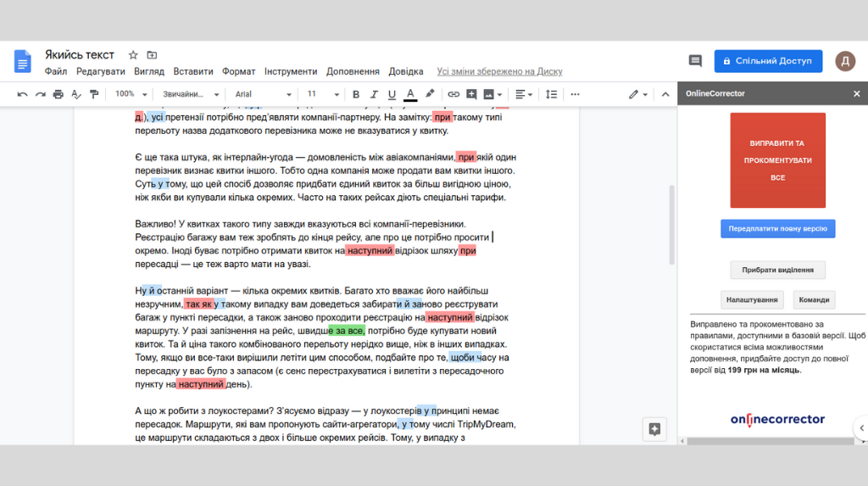Run the spelling check icon
868x486 pixels.
click(76, 94)
